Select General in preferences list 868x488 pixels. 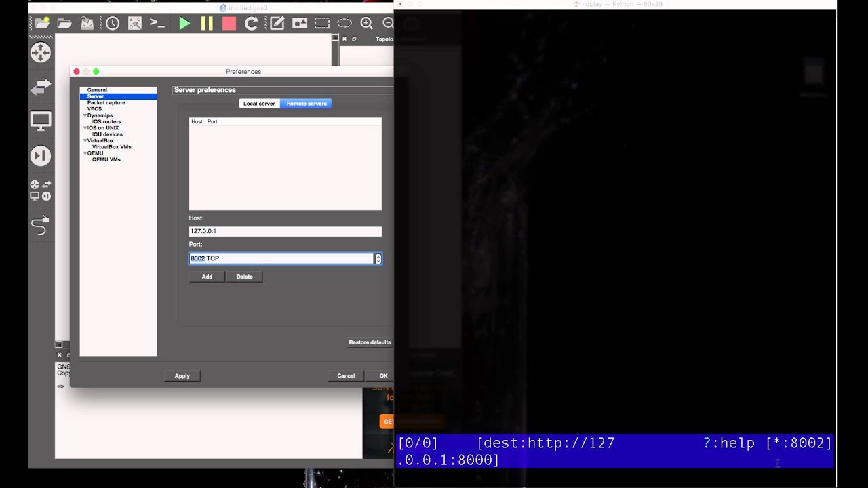click(97, 90)
